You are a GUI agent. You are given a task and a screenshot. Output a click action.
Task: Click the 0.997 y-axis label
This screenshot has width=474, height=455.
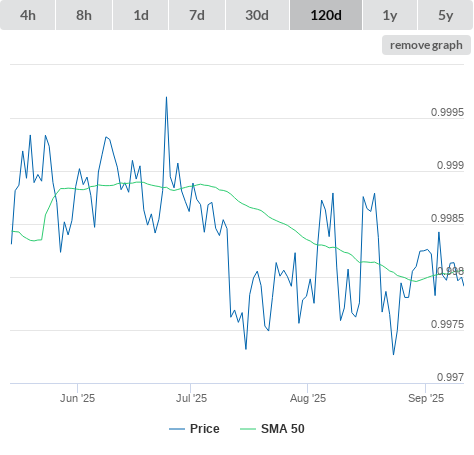[x=450, y=377]
